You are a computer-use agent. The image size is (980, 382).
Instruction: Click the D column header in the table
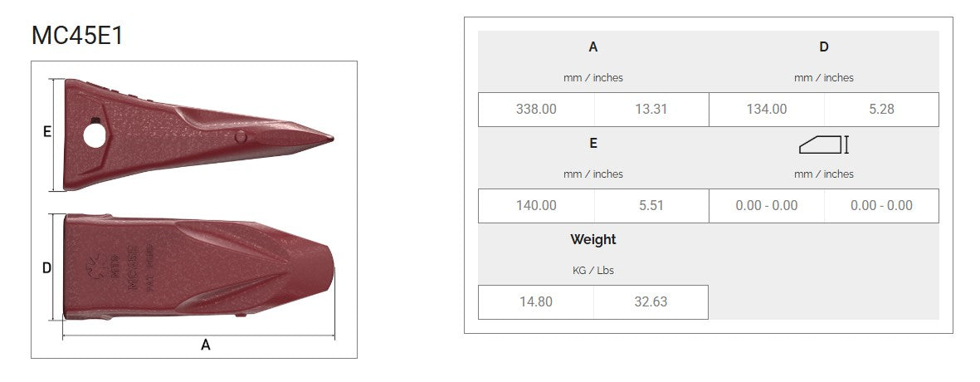(x=824, y=47)
